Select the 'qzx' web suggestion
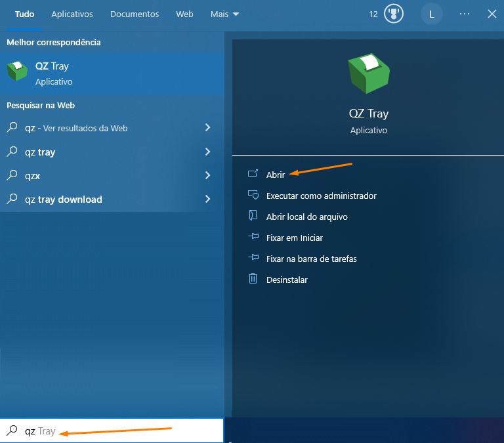 coord(112,175)
